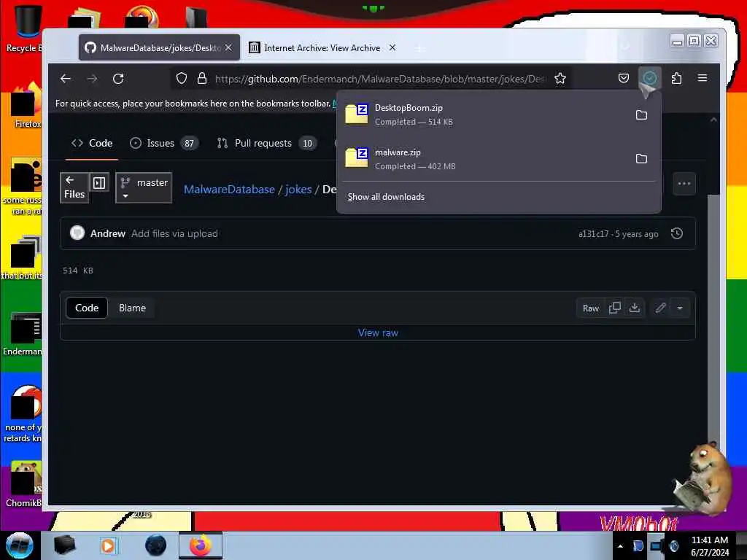Open Firefox from the taskbar
The height and width of the screenshot is (560, 747).
(201, 545)
